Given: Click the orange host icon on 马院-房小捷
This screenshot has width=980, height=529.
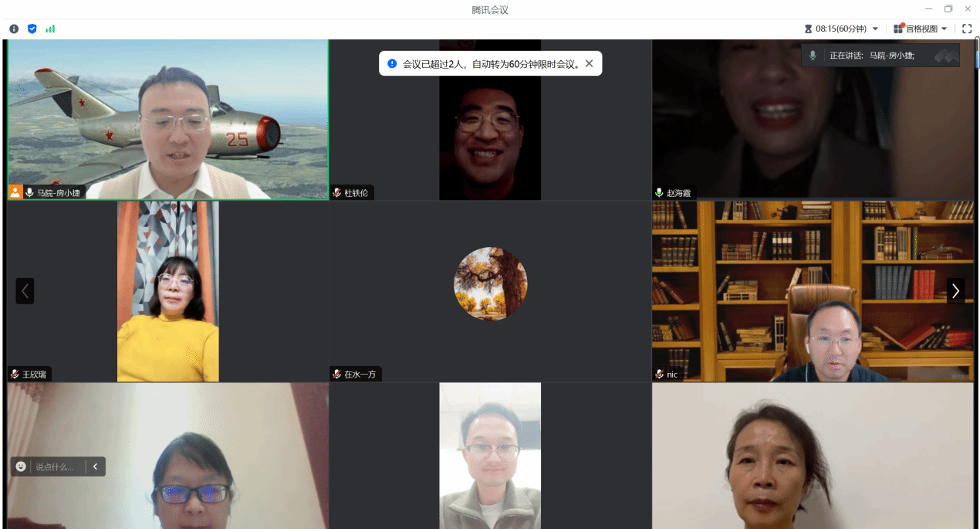Looking at the screenshot, I should coord(15,192).
